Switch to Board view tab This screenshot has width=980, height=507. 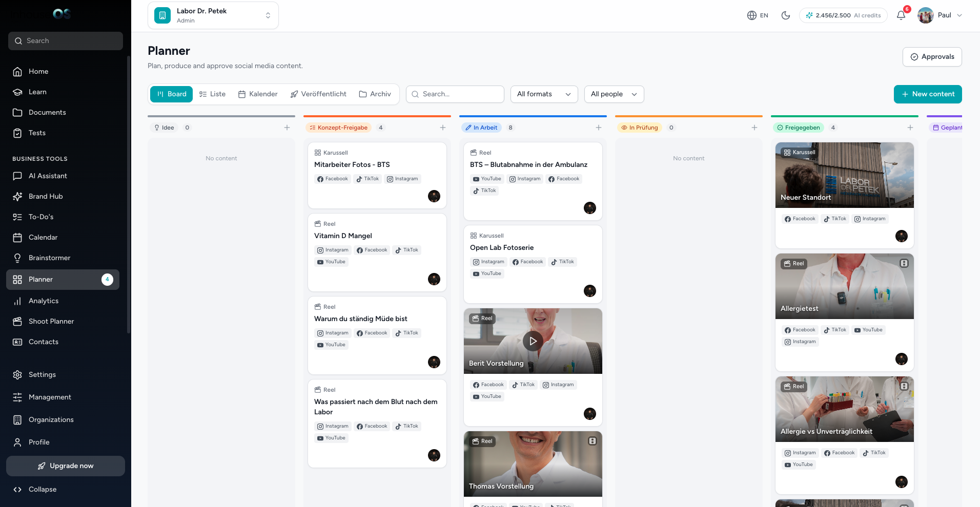tap(171, 94)
